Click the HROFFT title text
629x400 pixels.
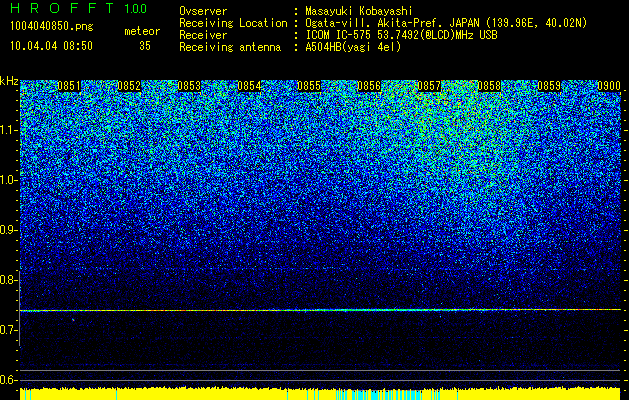(62, 8)
